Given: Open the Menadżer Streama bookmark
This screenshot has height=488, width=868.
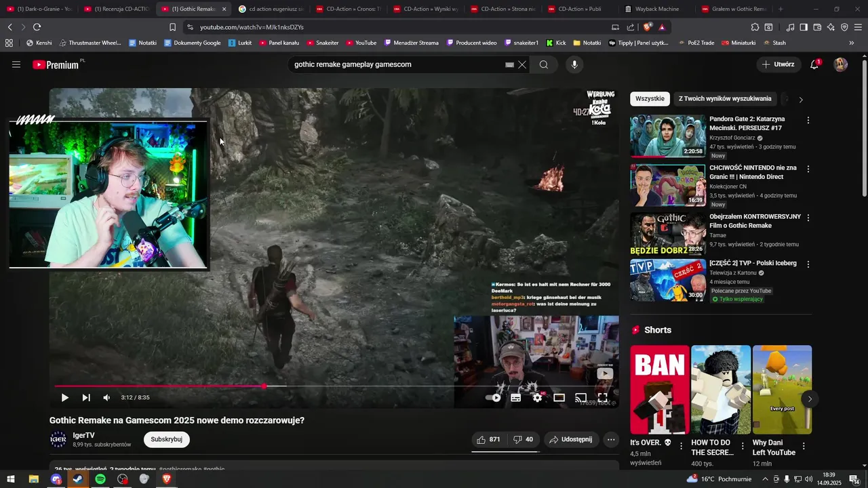Looking at the screenshot, I should coord(412,43).
